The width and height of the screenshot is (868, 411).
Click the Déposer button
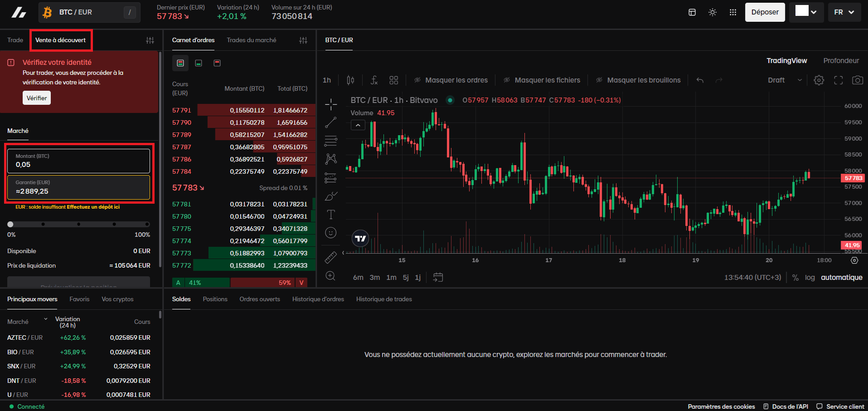765,12
